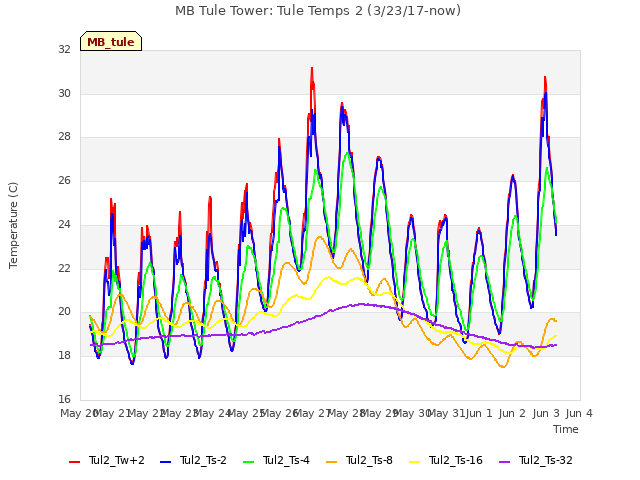Click the May 28 x-axis label
The width and height of the screenshot is (640, 480).
[346, 413]
